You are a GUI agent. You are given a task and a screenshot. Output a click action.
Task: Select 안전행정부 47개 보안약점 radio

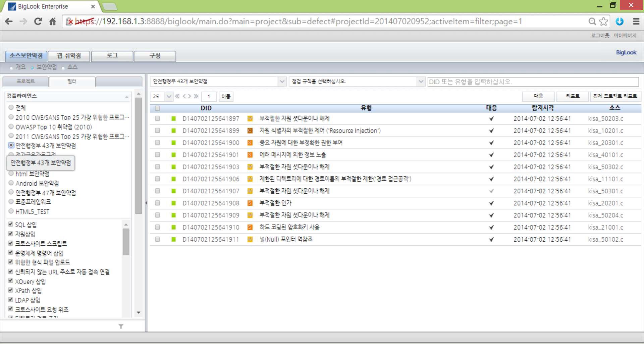[11, 192]
